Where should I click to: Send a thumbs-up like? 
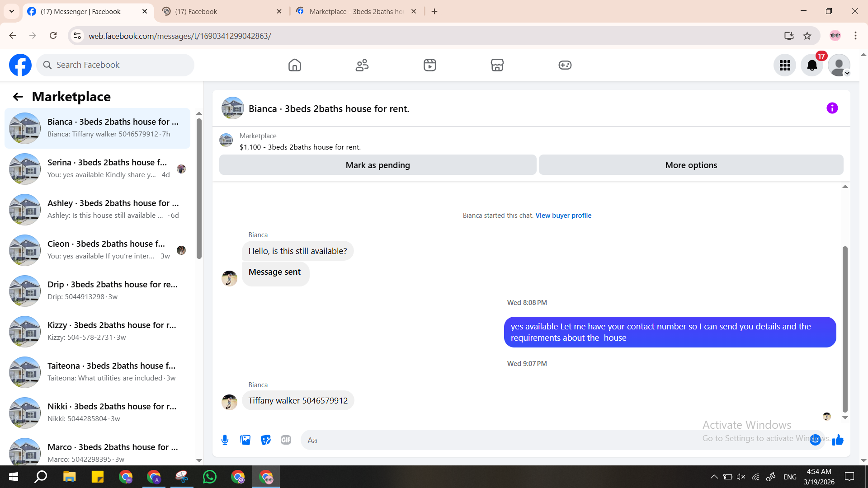point(838,440)
